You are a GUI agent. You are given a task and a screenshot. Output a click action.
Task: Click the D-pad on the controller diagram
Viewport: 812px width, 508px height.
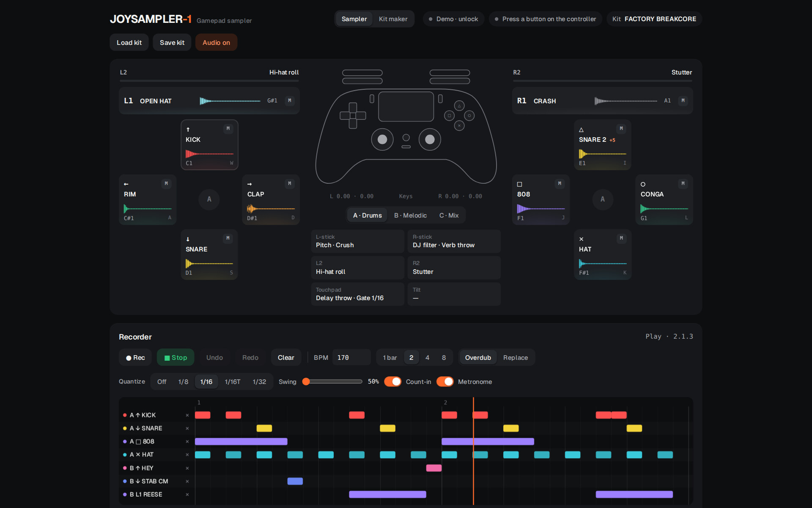tap(353, 116)
